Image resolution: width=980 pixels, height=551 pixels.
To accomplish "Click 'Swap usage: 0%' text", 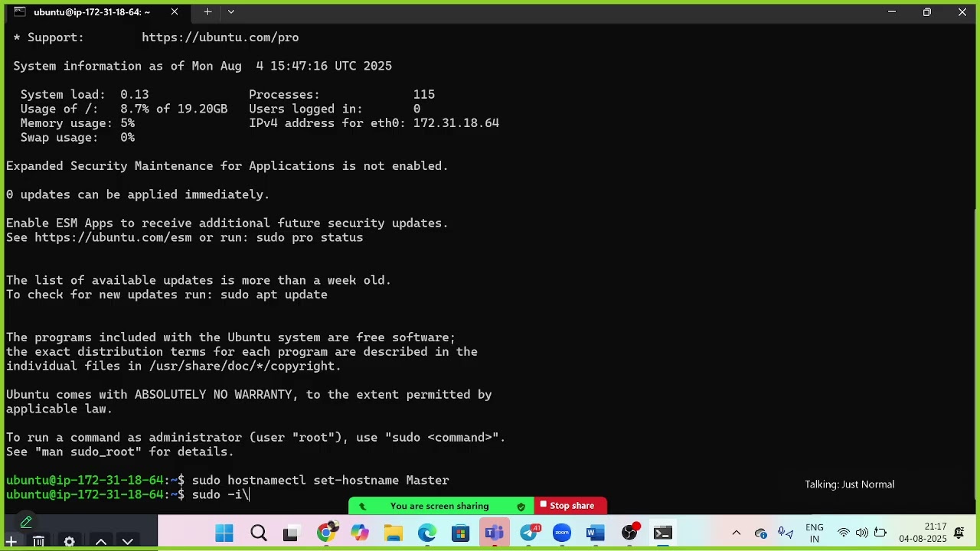I will (x=77, y=138).
